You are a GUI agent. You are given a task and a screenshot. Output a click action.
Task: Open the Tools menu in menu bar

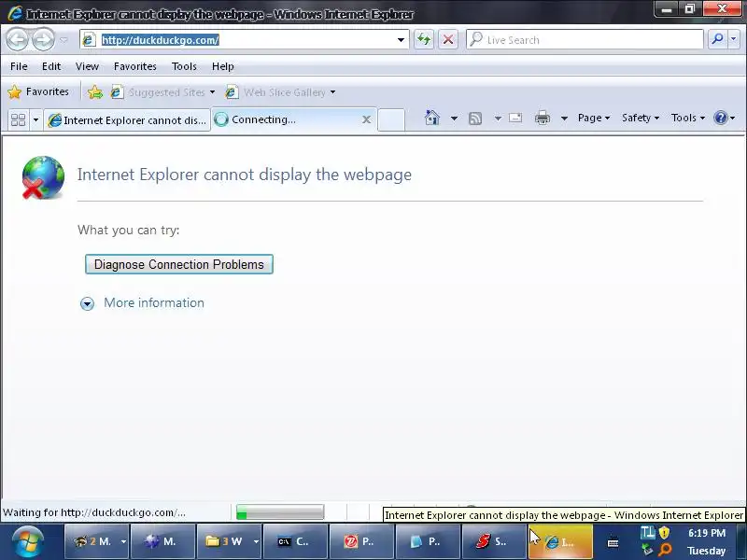click(x=184, y=66)
